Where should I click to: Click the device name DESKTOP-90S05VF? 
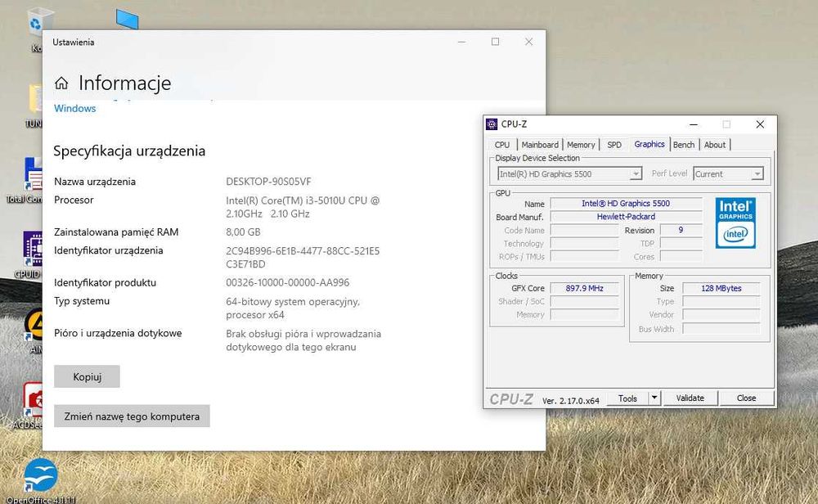pyautogui.click(x=268, y=182)
